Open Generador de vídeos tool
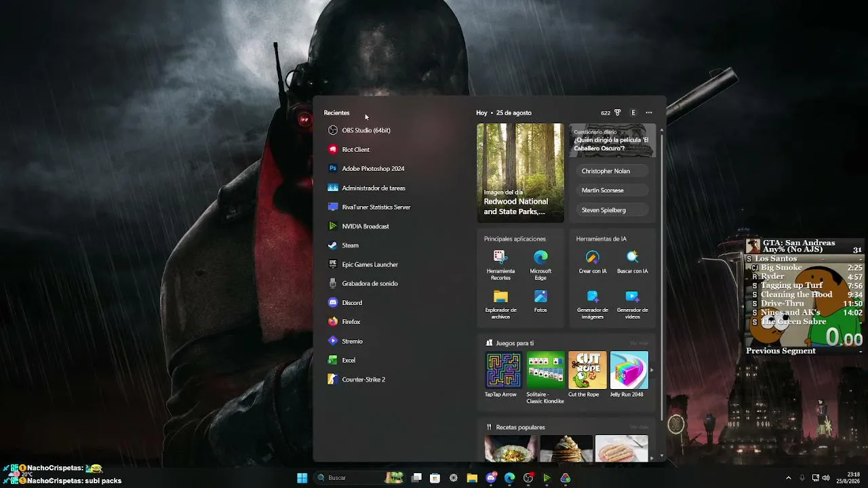868x488 pixels. [x=632, y=304]
